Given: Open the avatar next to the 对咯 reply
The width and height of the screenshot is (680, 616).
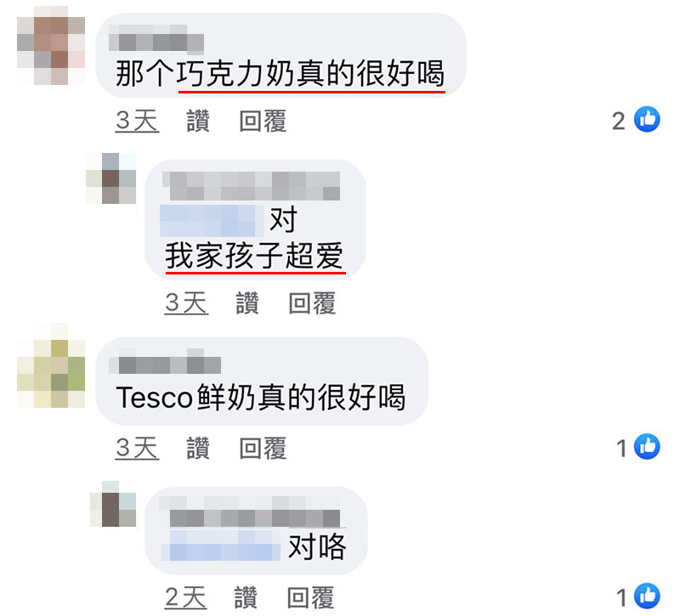Looking at the screenshot, I should [x=113, y=504].
